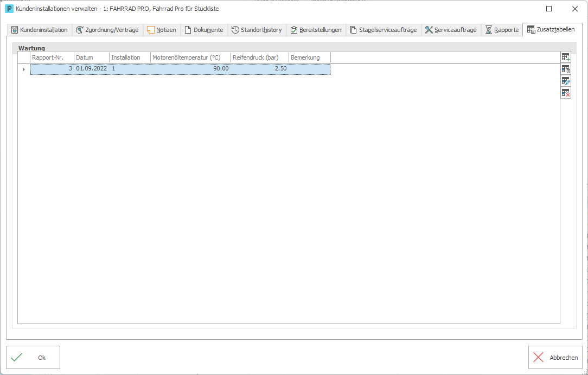
Task: Select the date cell 01.09.2022
Action: pos(92,69)
